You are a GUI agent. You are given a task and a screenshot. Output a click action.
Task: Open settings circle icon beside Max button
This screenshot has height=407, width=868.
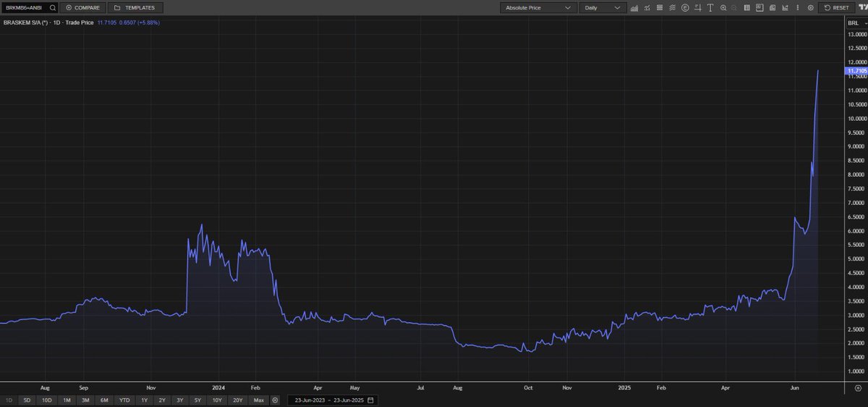coord(275,400)
